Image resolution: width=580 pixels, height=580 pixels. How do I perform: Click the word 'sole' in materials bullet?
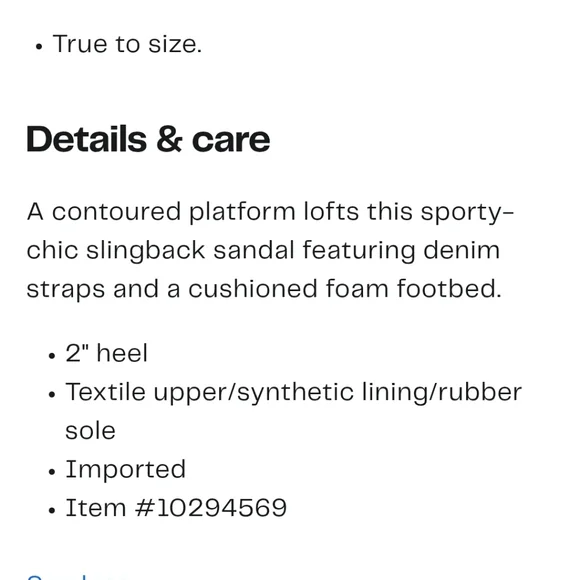pyautogui.click(x=90, y=431)
